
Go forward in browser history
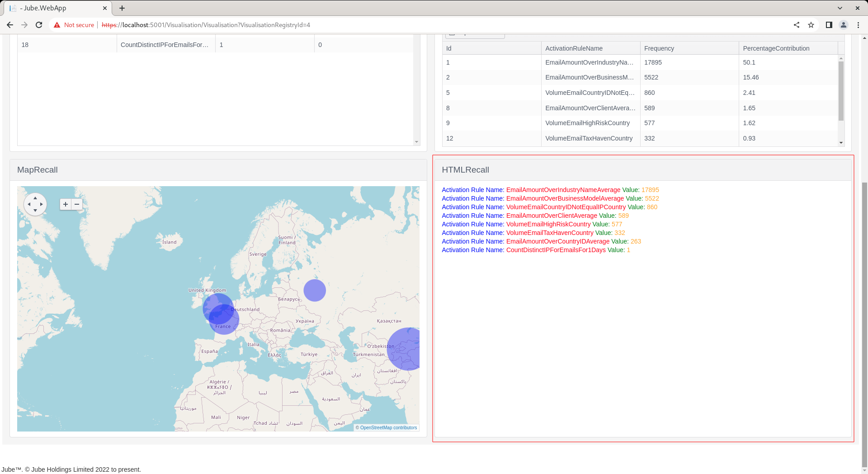pos(24,25)
